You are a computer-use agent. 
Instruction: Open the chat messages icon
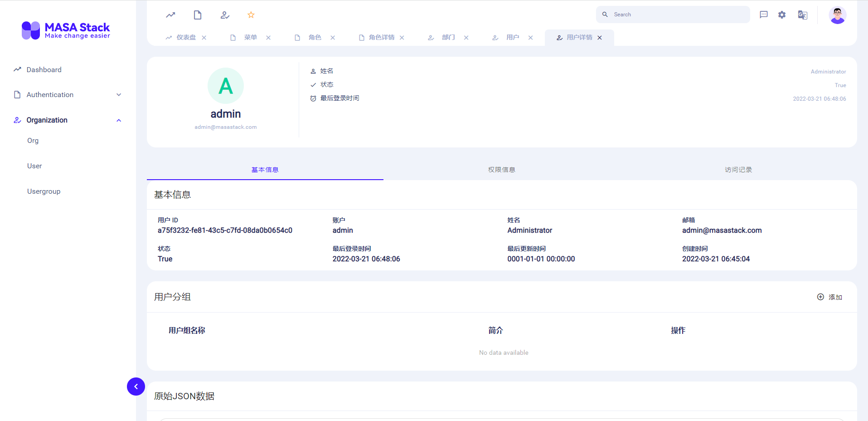click(x=764, y=15)
